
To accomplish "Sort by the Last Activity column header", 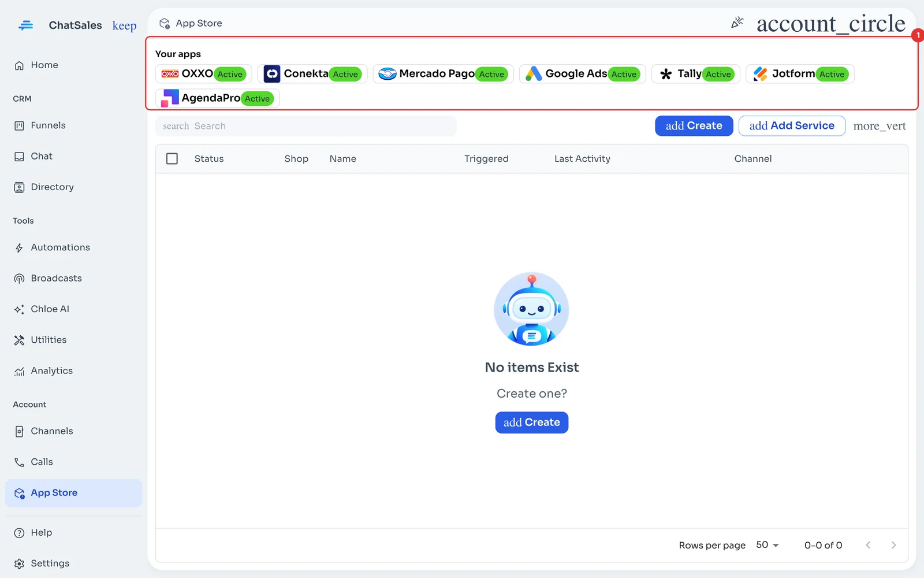I will point(582,159).
